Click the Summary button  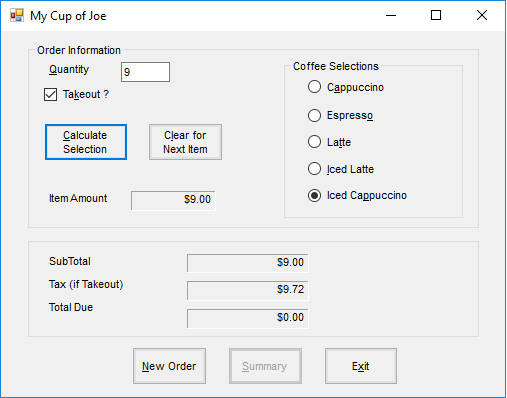tap(265, 366)
